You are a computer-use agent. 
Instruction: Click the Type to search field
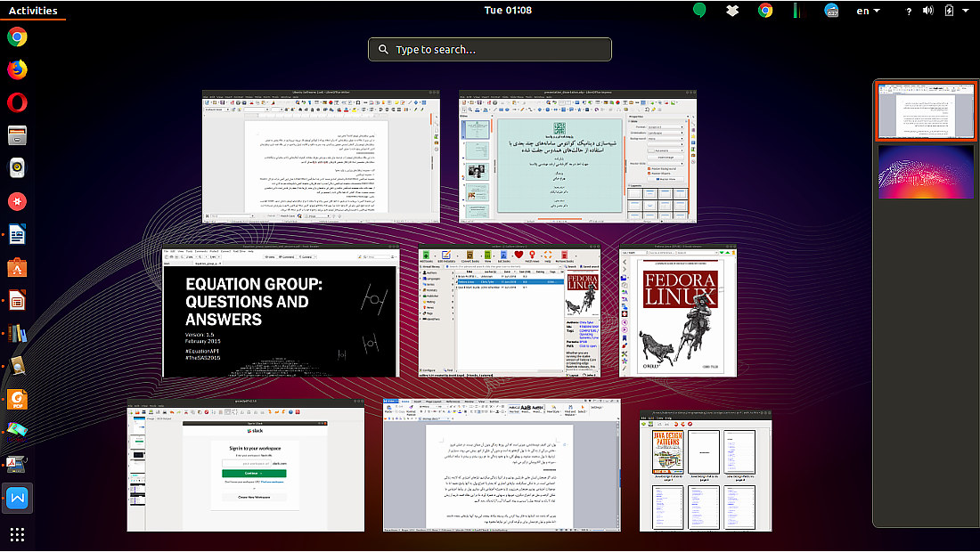click(489, 49)
